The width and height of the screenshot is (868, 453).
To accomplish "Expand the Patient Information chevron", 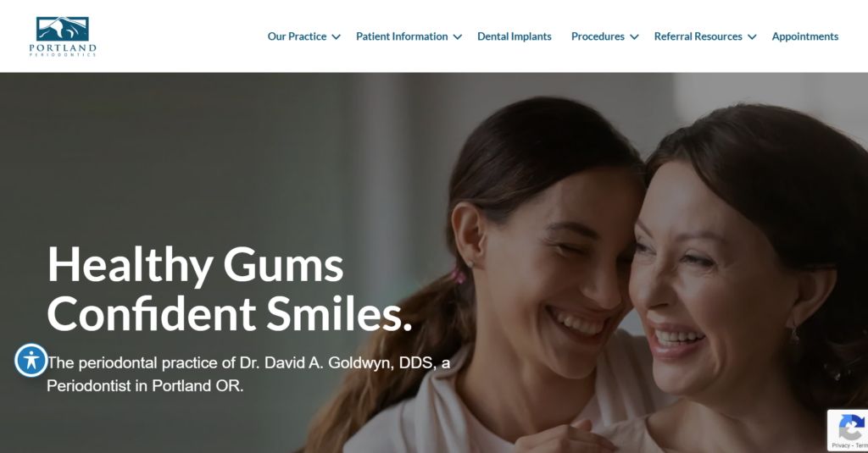I will click(x=457, y=37).
